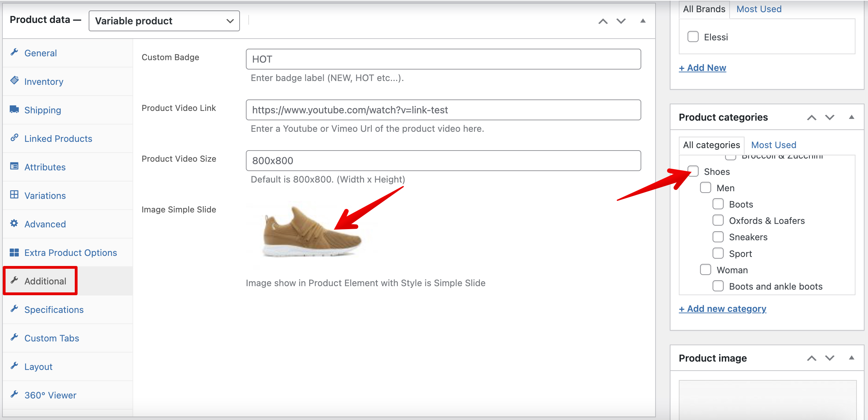Click the Shipping truck icon
This screenshot has height=420, width=868.
coord(14,110)
